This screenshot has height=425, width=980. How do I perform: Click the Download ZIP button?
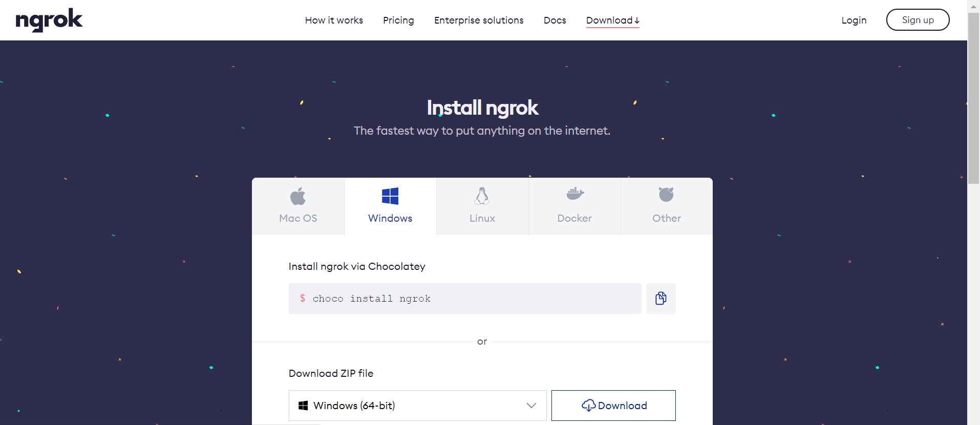[613, 406]
